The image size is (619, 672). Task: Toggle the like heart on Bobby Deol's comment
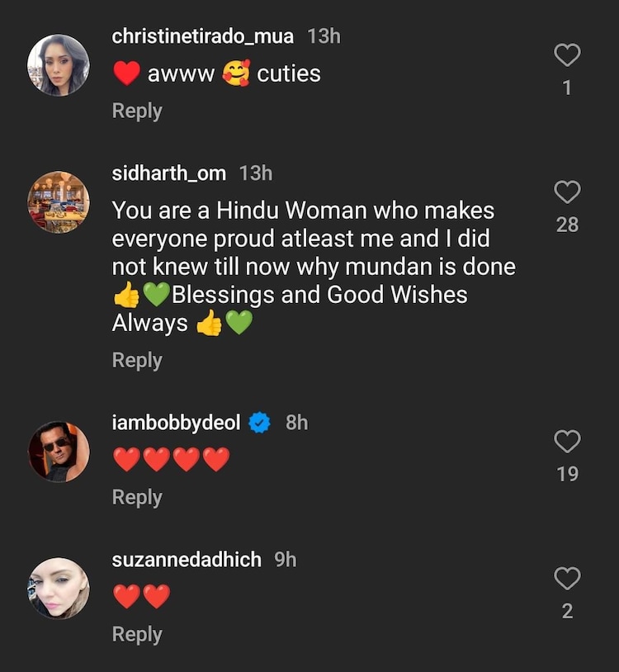(x=566, y=440)
